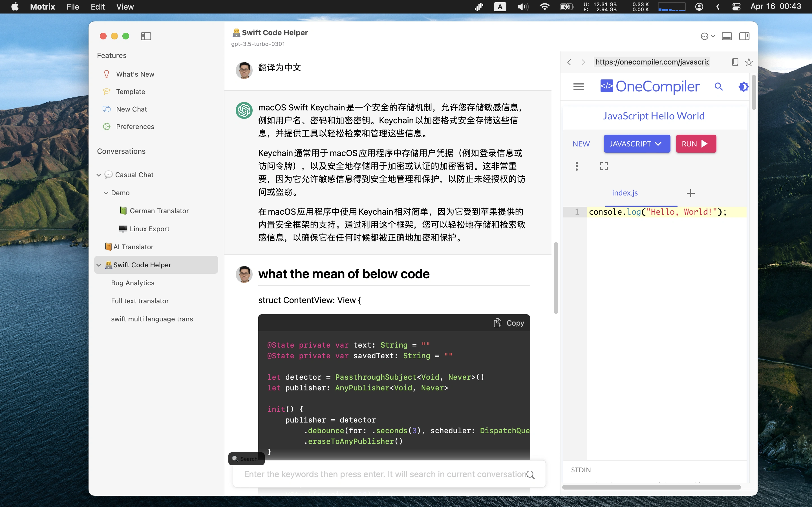
Task: Copy the Swift code block
Action: tap(509, 323)
